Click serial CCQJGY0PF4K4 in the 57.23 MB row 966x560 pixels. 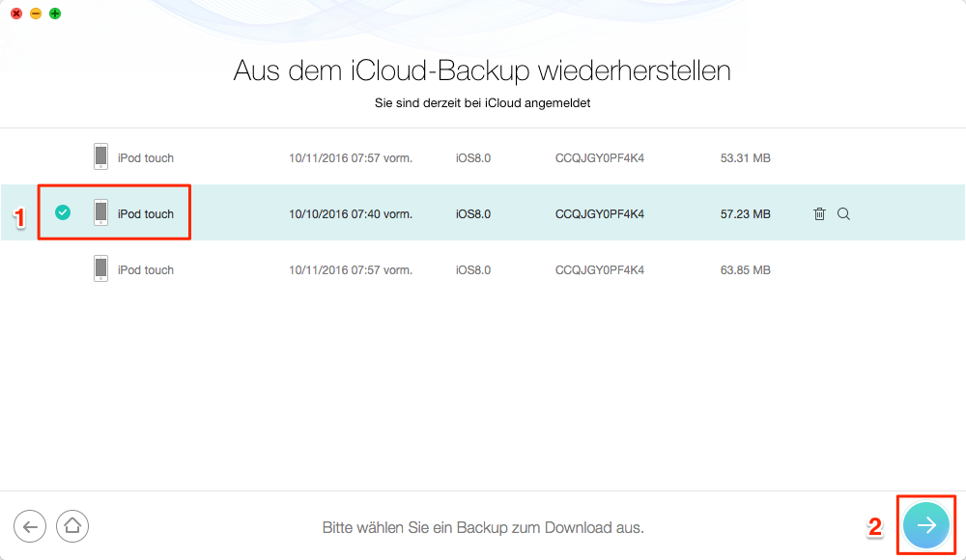(600, 214)
